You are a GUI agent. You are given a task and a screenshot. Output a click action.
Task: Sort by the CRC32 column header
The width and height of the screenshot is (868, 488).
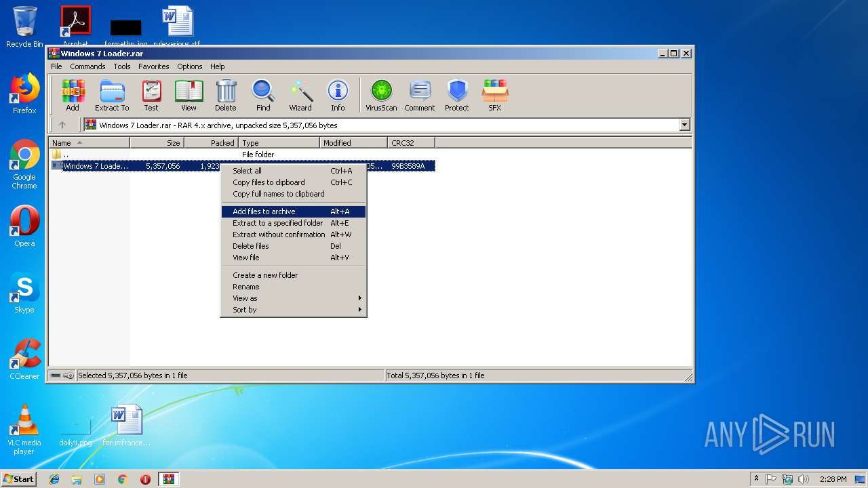411,143
